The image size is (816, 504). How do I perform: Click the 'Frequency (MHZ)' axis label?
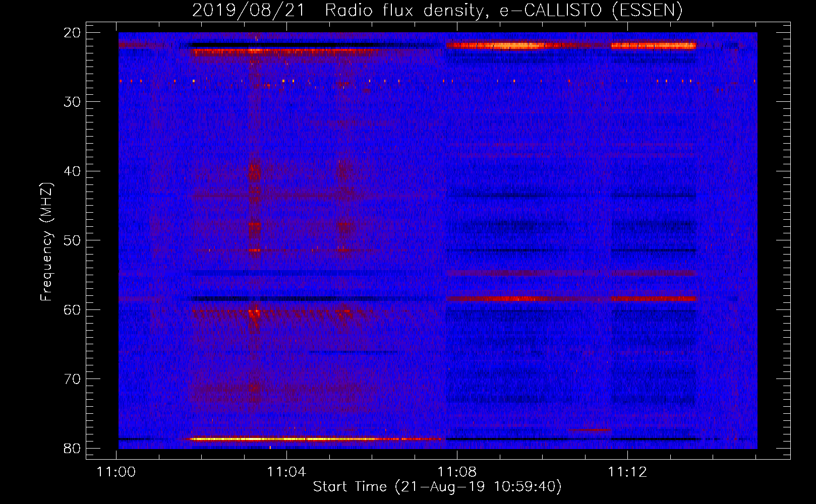pyautogui.click(x=46, y=242)
